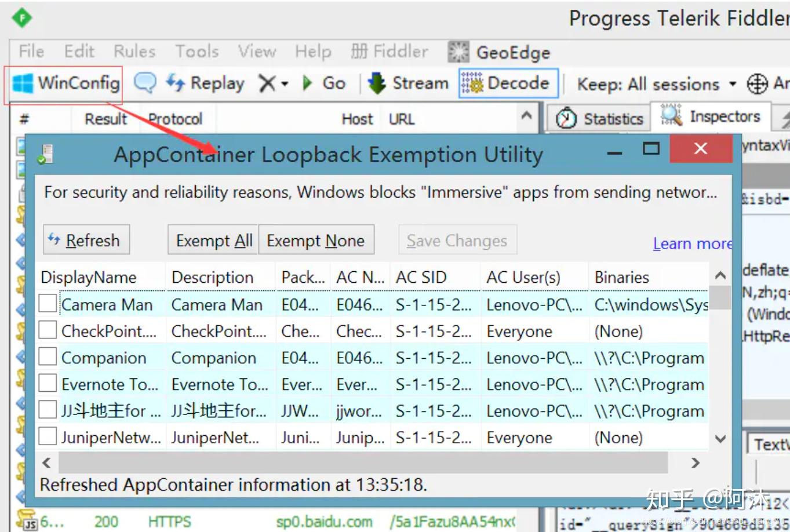Click the jjwor... AC Name cell
Viewport: 790px width, 532px height.
point(359,411)
